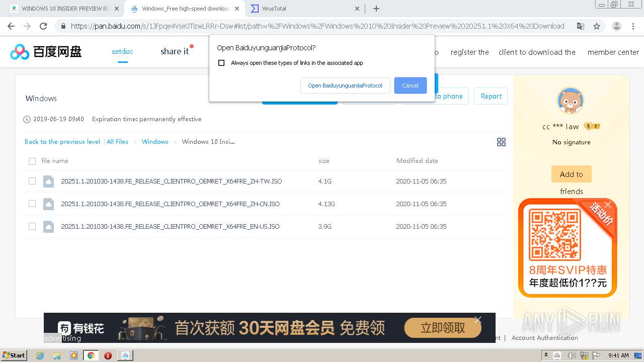Open Internet Explorer from the taskbar

pyautogui.click(x=40, y=355)
